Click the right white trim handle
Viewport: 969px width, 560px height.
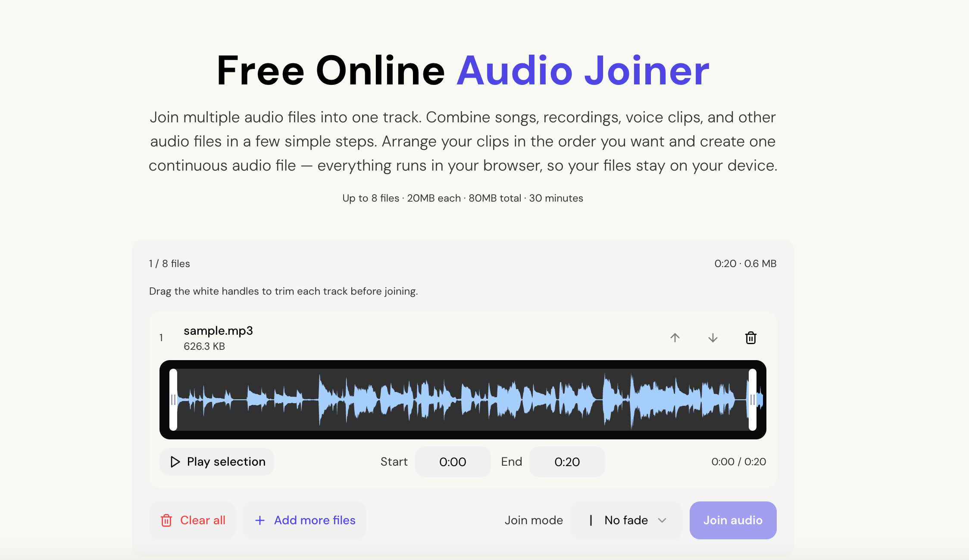(753, 400)
